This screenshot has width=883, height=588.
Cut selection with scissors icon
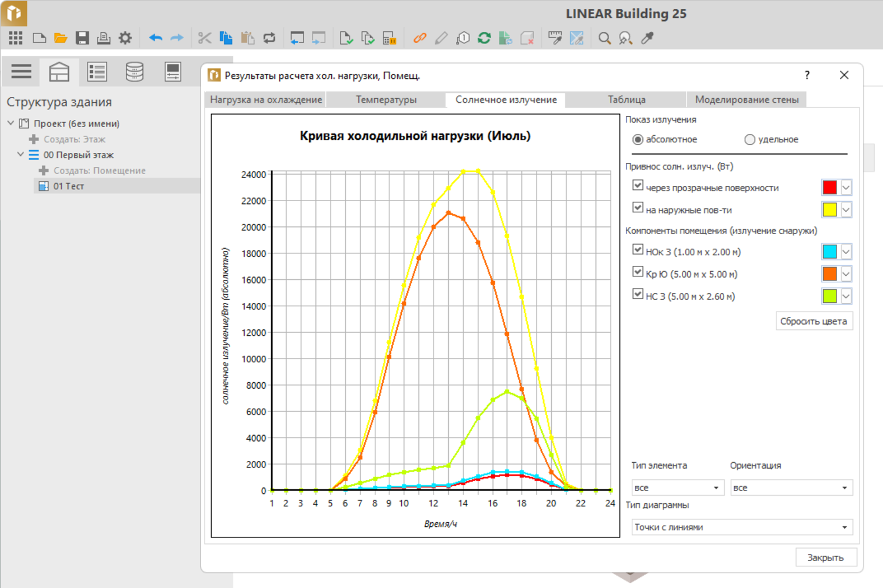(x=204, y=38)
